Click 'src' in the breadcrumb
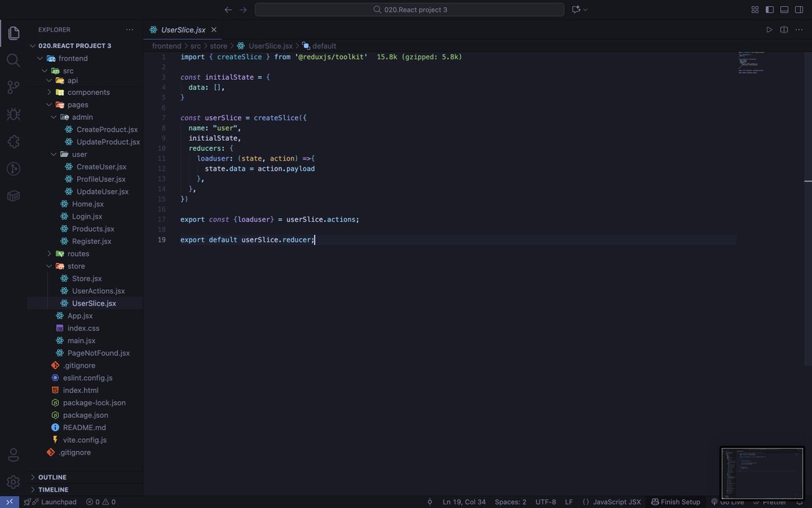Screen dimensions: 812x508 [196, 46]
